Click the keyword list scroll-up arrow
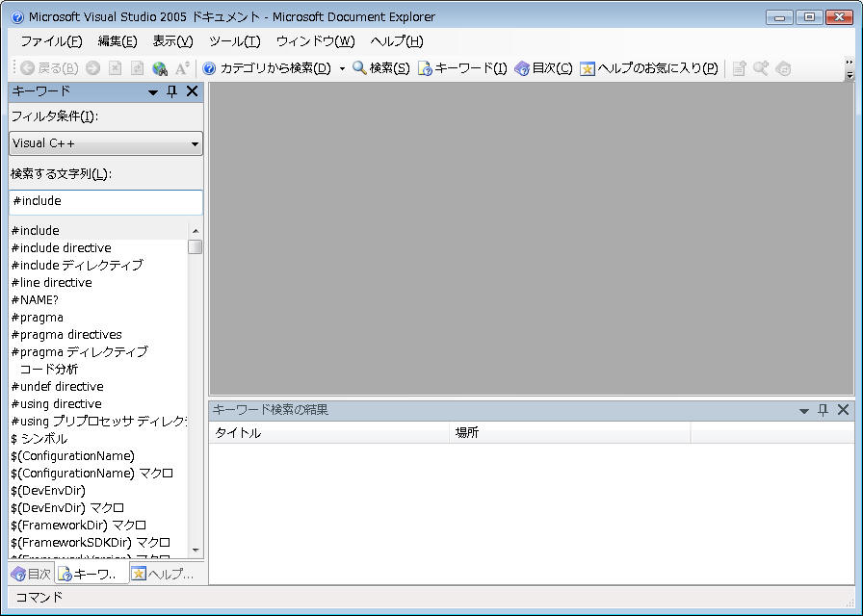The height and width of the screenshot is (616, 863). click(x=196, y=231)
